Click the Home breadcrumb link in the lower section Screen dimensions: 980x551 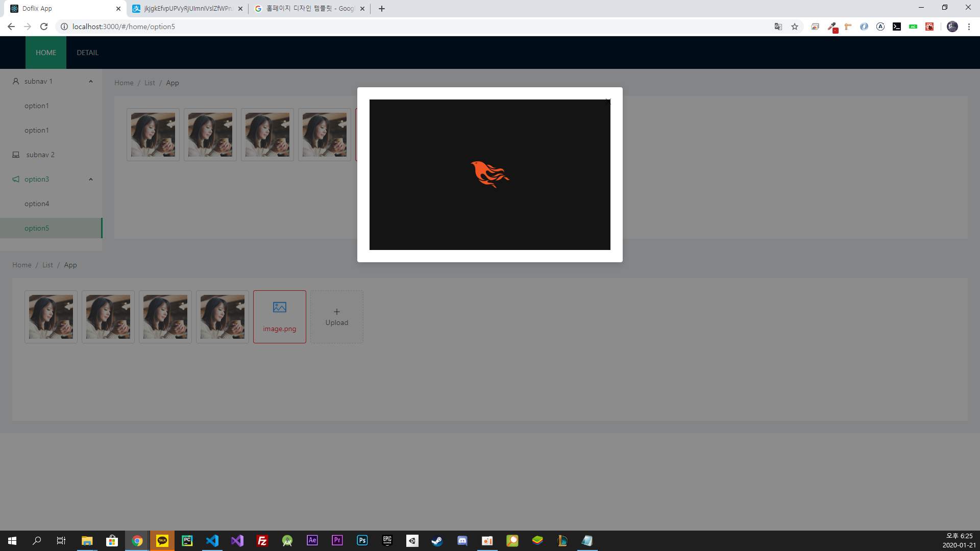(22, 265)
